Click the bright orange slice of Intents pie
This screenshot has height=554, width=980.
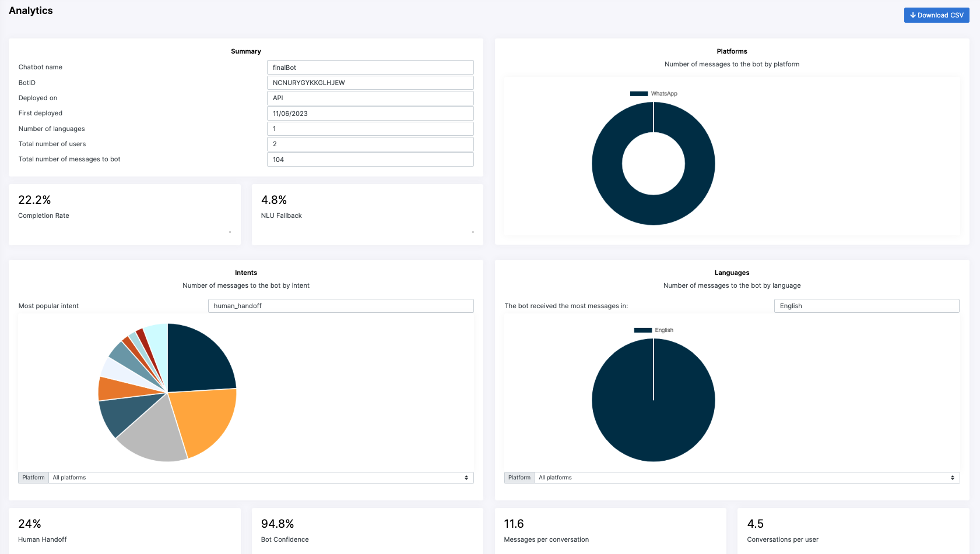[x=204, y=419]
